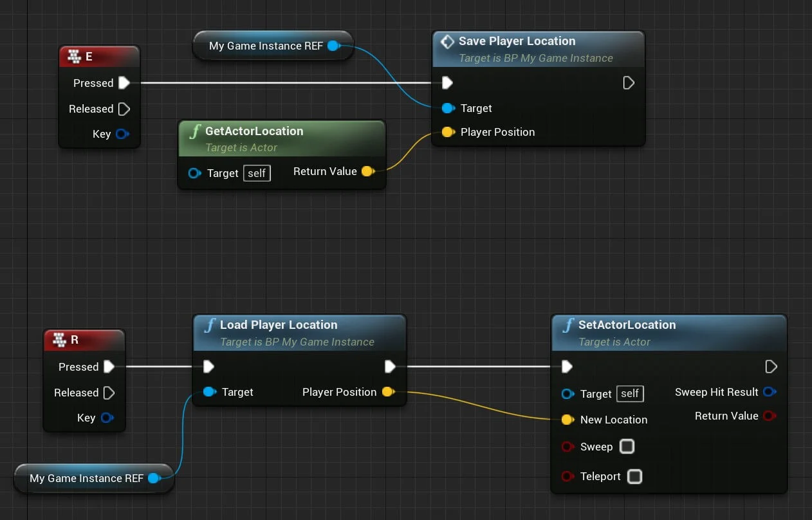
Task: Click 'Target is Actor' under SetActorLocation
Action: (x=614, y=342)
